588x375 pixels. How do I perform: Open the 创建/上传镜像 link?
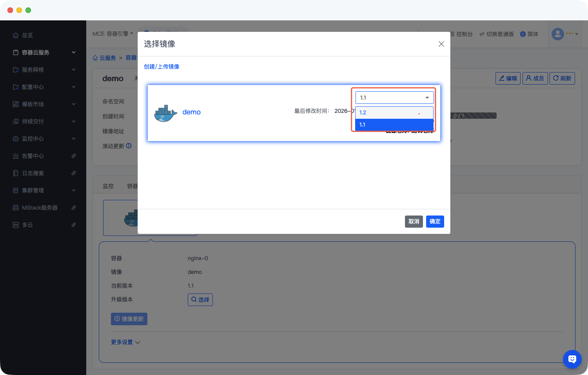coord(162,67)
